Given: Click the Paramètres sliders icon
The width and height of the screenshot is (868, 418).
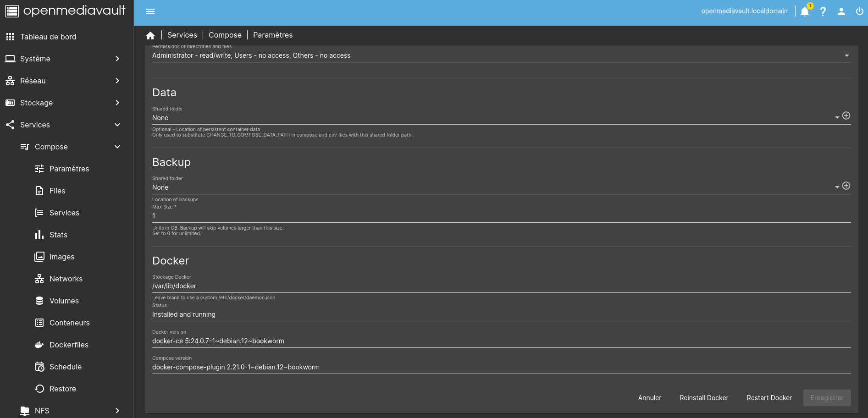Looking at the screenshot, I should [39, 169].
